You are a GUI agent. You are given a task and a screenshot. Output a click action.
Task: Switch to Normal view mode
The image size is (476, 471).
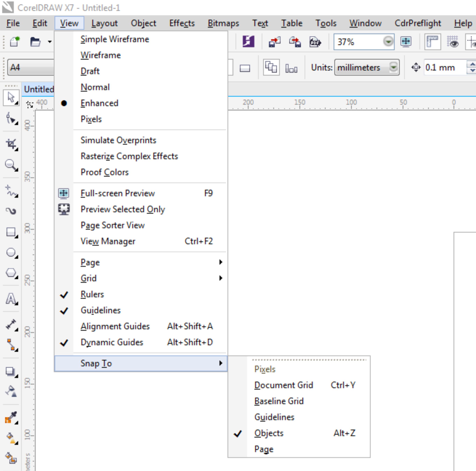point(141,87)
